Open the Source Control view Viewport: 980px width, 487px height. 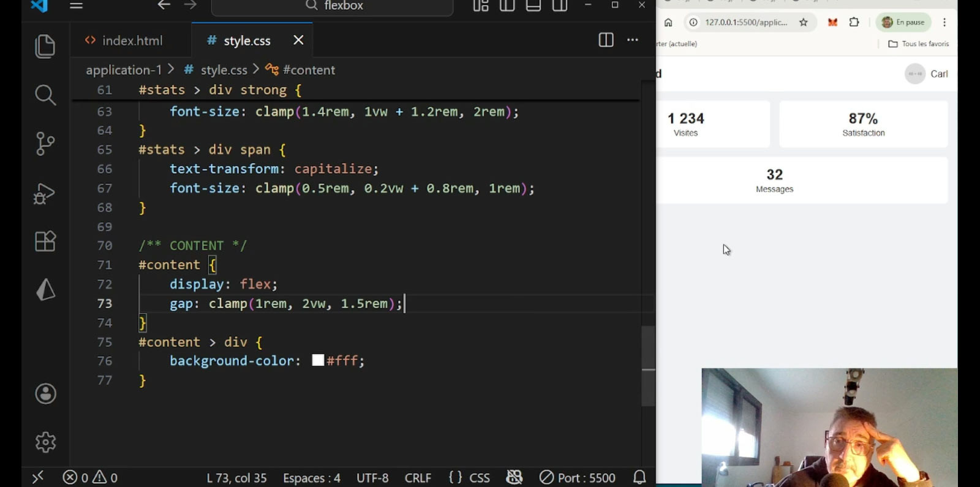tap(45, 144)
